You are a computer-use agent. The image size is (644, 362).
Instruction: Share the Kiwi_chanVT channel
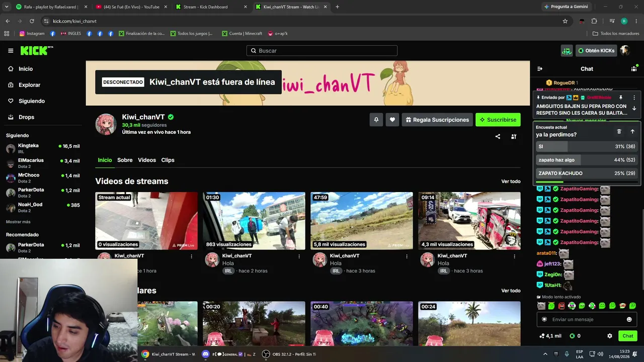[498, 136]
